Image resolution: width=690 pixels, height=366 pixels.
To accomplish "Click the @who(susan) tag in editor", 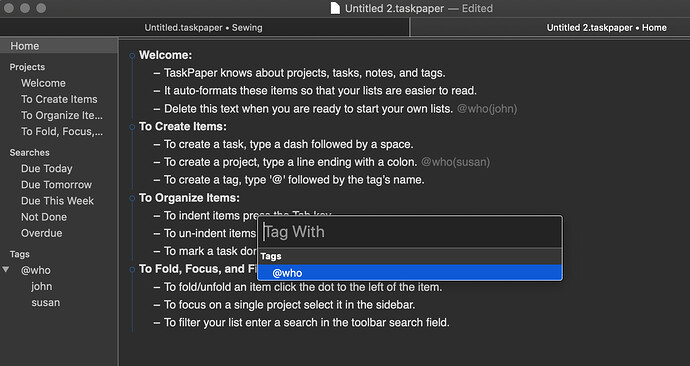I will (x=455, y=162).
